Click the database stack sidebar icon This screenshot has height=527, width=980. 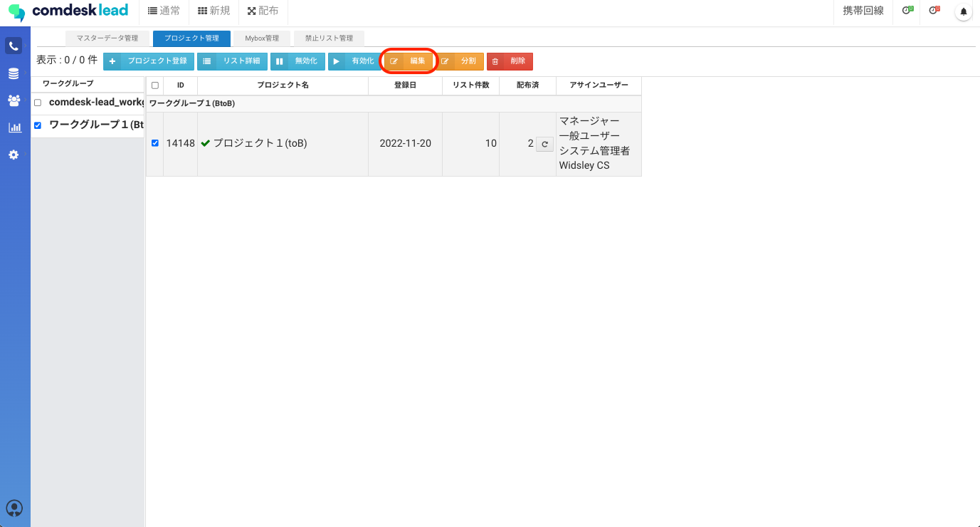click(x=14, y=74)
